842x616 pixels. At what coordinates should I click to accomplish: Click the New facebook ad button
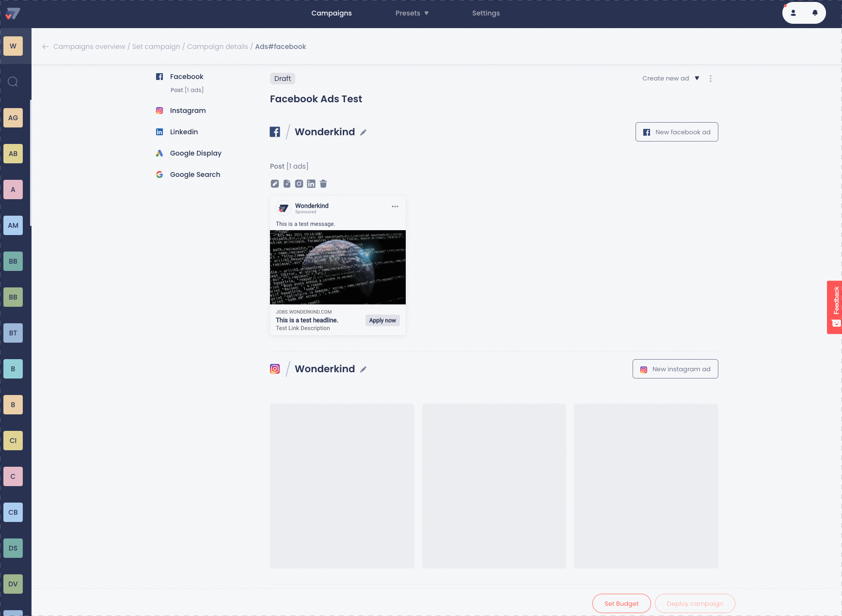point(676,132)
